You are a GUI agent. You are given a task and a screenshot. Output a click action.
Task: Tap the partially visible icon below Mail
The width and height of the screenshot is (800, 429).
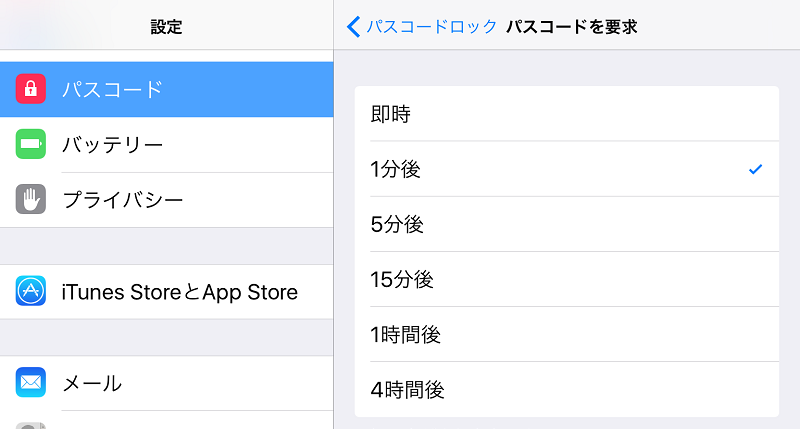31,426
